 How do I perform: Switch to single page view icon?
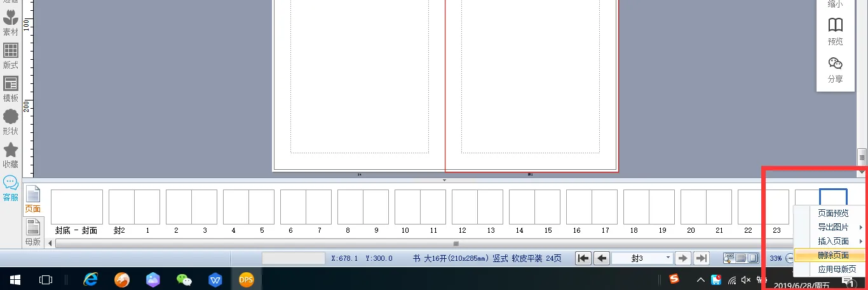(x=741, y=258)
